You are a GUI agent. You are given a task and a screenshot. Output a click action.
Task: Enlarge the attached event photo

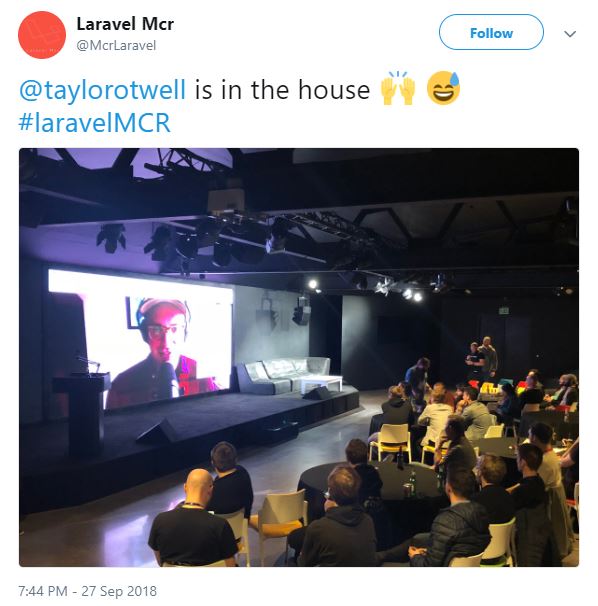pos(299,357)
